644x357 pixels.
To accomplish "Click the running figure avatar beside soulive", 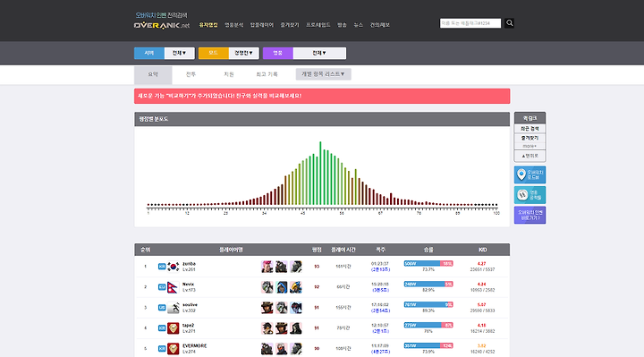I will click(174, 308).
